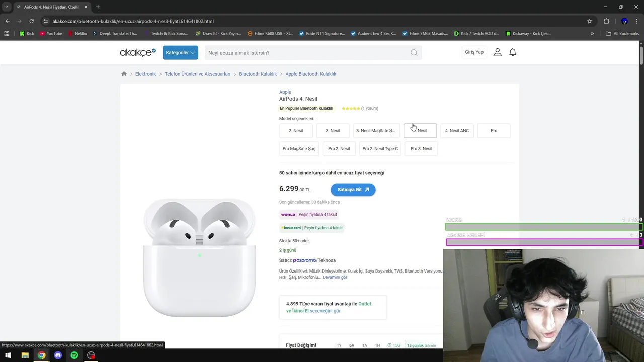Expand hidden bookmarks with the chevron
The image size is (644, 362).
point(592,34)
